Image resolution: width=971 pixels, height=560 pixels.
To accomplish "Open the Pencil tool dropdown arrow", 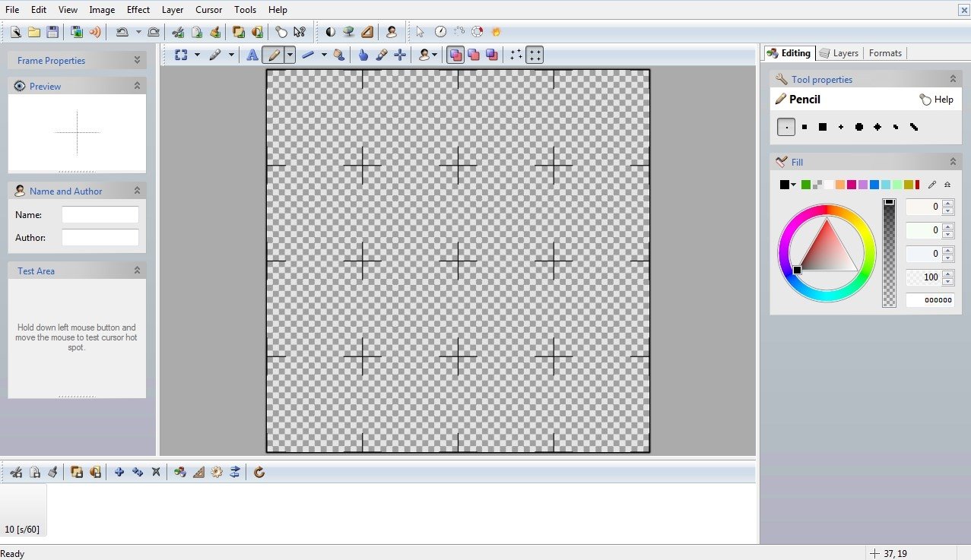I will 290,55.
